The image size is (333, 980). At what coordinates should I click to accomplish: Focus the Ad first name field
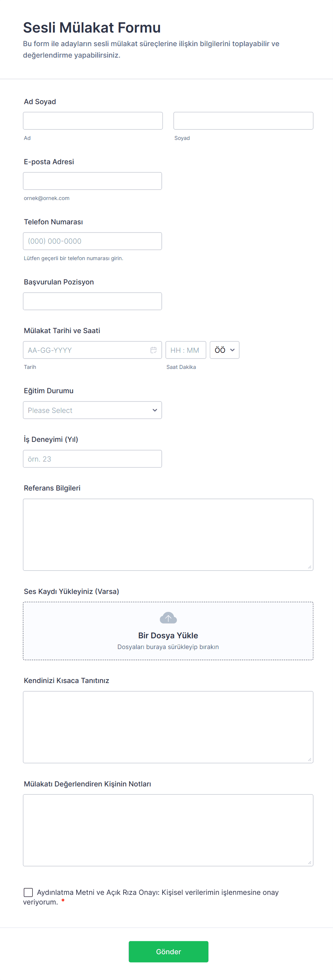[92, 121]
